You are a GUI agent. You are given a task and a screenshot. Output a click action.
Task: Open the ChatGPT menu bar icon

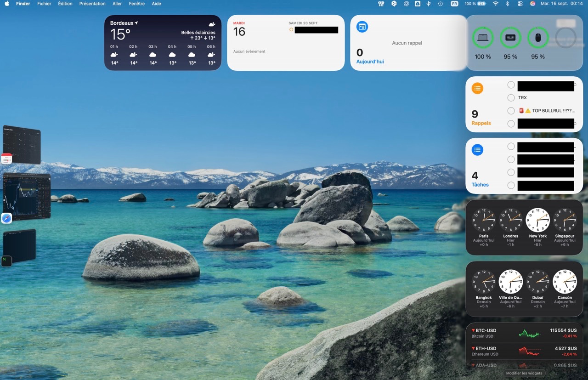(406, 4)
